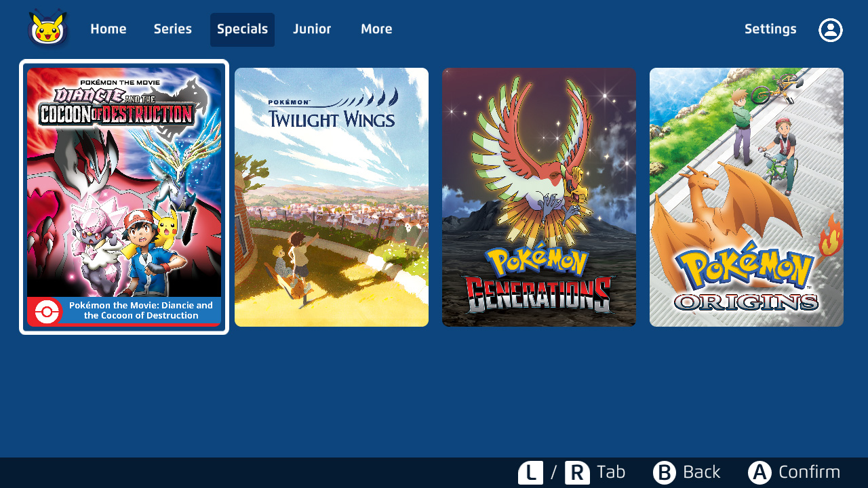Switch to the Home tab
Screen dimensions: 868x488
108,29
